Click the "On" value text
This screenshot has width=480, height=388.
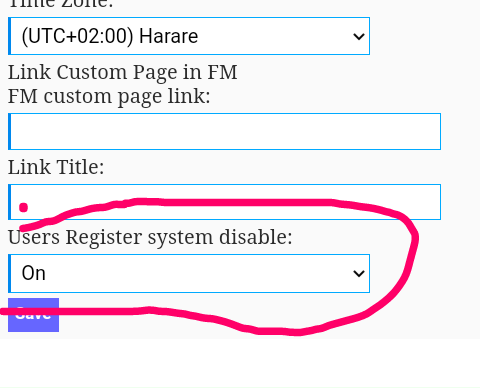[x=34, y=273]
